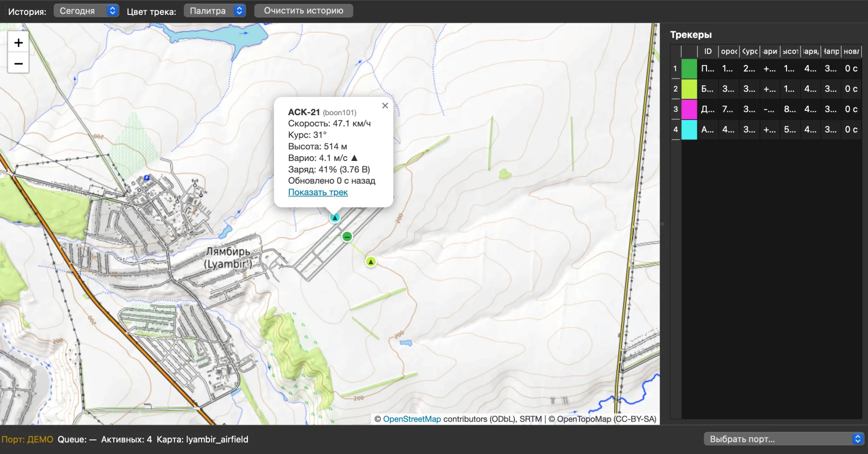
Task: Open the История period dropdown
Action: [86, 11]
